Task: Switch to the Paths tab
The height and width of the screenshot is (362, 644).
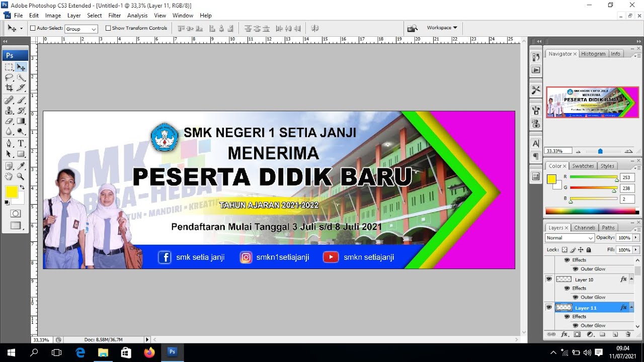Action: pos(608,228)
